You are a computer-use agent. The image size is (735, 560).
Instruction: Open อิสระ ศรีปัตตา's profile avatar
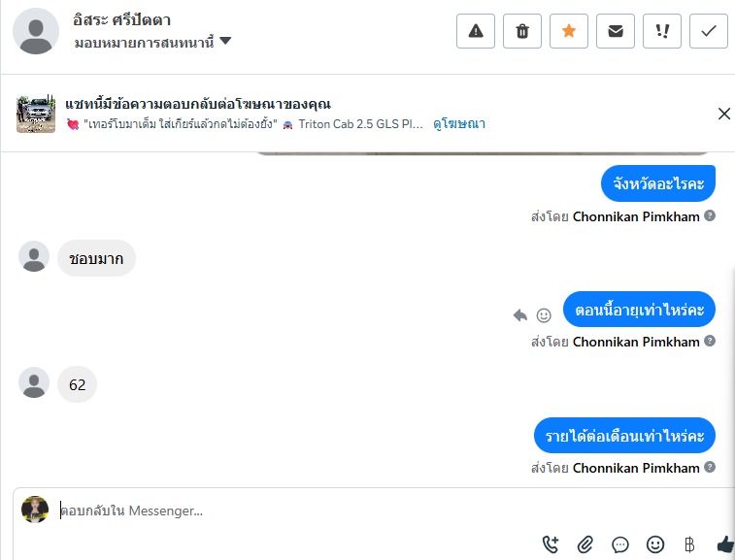pyautogui.click(x=36, y=31)
